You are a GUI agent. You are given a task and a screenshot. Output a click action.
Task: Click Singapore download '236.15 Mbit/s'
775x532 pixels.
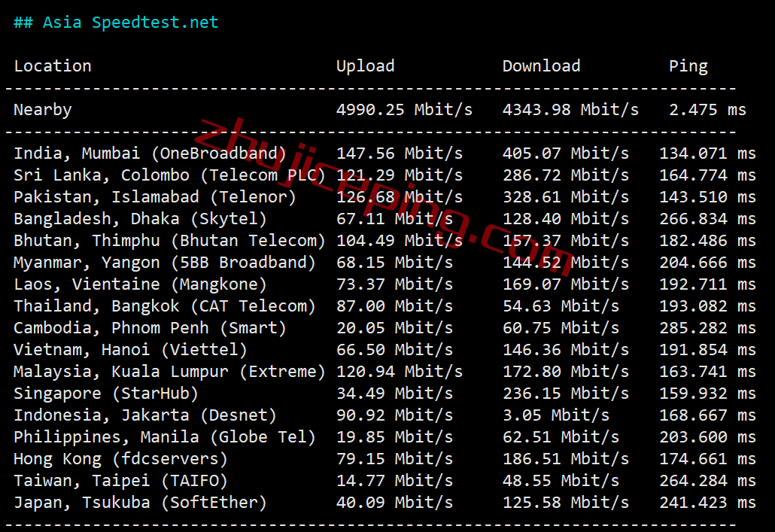click(565, 393)
